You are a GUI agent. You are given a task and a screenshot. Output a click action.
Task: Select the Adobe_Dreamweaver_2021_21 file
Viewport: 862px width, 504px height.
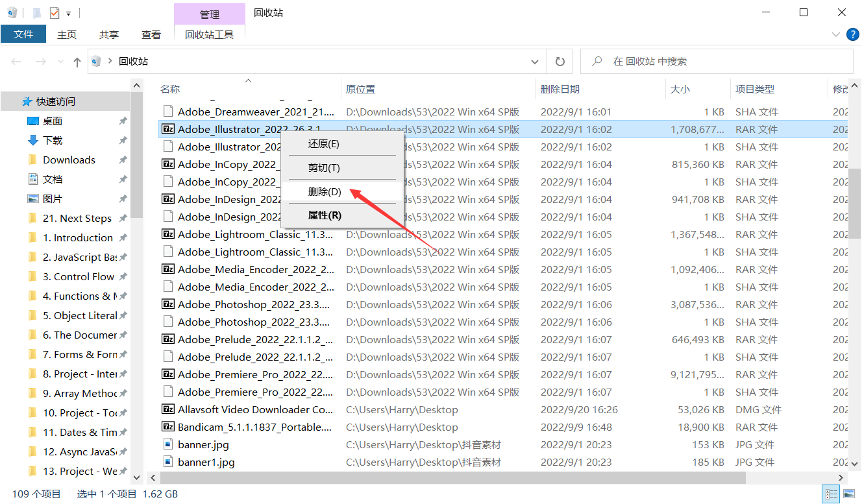pos(256,112)
